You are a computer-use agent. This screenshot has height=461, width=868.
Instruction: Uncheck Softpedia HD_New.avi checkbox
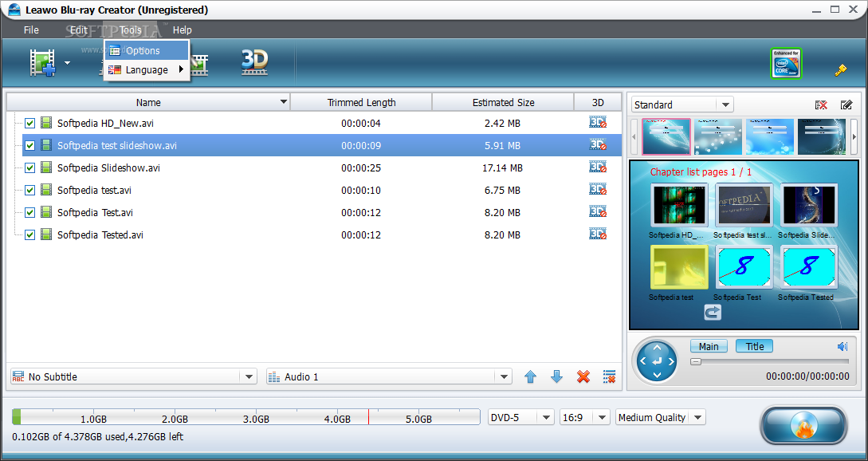(30, 123)
